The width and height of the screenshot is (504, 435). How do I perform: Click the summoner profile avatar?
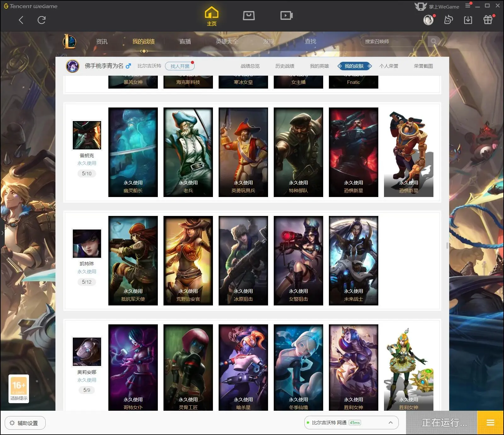(x=72, y=66)
